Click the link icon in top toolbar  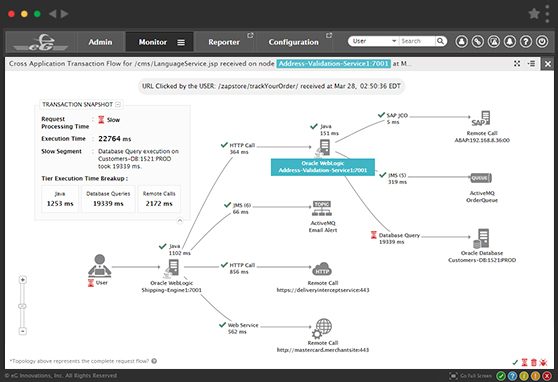tap(478, 42)
